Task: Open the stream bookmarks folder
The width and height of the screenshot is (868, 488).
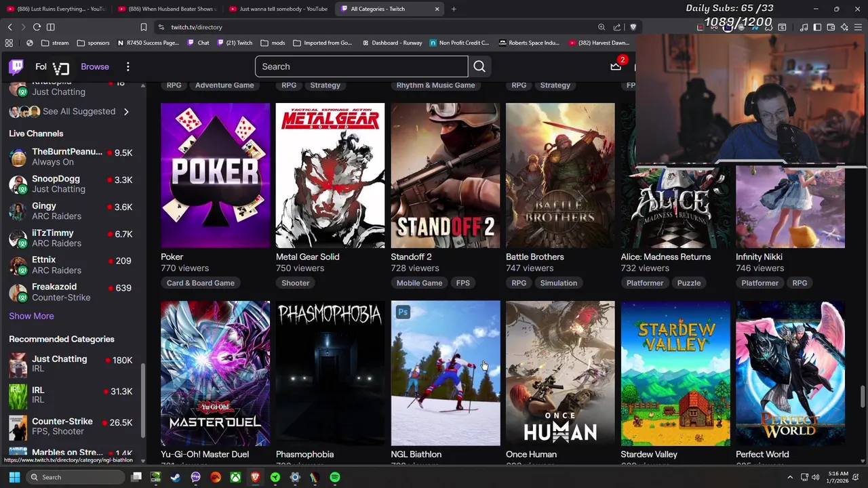Action: click(55, 43)
